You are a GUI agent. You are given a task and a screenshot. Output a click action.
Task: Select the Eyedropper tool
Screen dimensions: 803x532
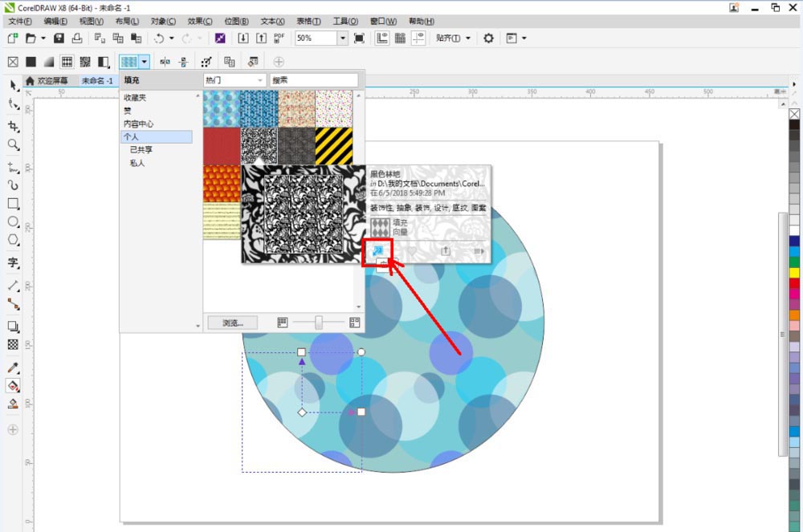pyautogui.click(x=14, y=368)
